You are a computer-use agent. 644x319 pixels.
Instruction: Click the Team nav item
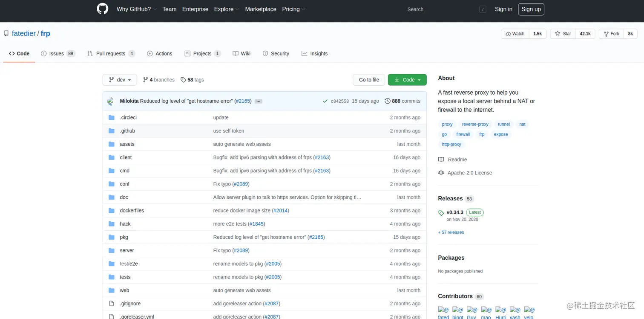pyautogui.click(x=169, y=9)
